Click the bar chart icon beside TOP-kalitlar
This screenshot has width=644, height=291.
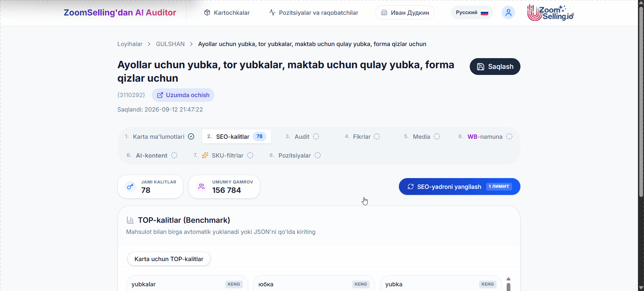[130, 220]
